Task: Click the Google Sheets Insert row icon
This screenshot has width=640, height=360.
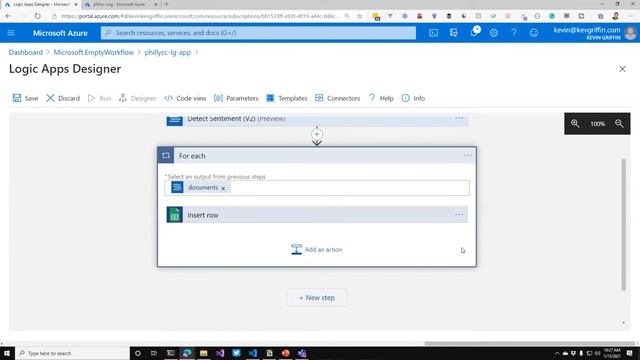Action: 175,215
